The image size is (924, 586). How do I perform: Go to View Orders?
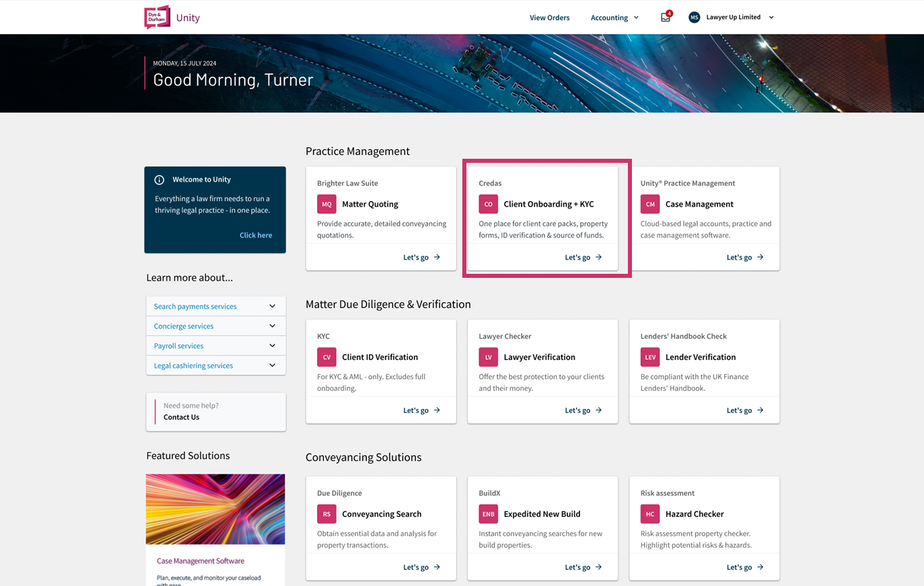[549, 17]
